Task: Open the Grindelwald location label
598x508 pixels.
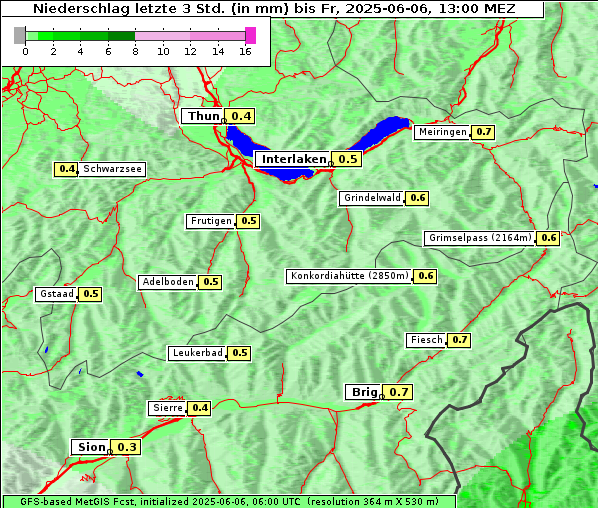Action: [x=371, y=198]
